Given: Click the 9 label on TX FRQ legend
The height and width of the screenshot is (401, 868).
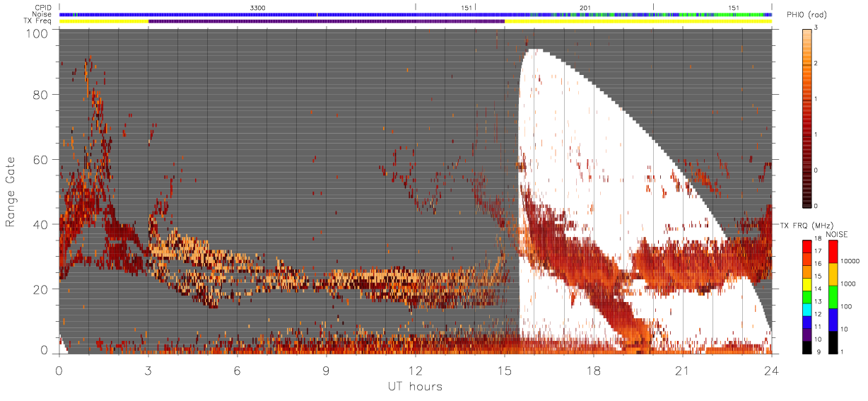Looking at the screenshot, I should [x=818, y=352].
